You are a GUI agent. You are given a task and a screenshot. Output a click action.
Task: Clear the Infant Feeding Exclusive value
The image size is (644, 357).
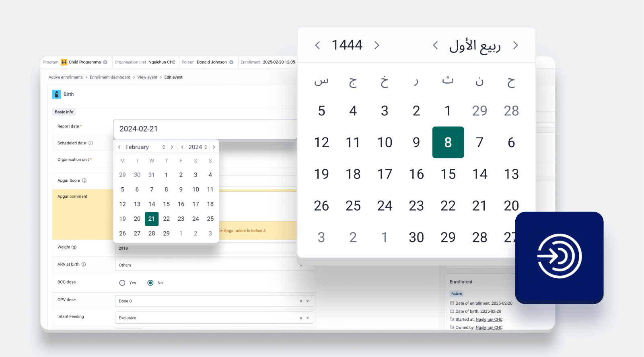pyautogui.click(x=301, y=318)
